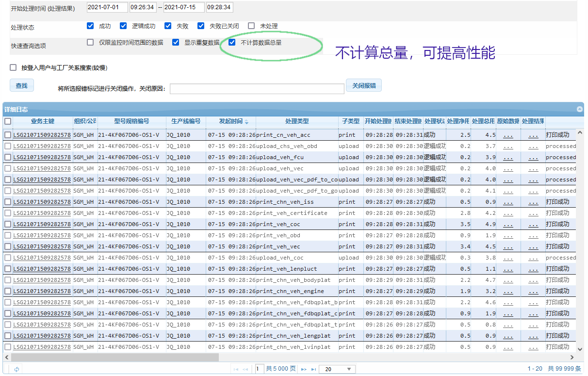Click the end date field 2021-07-15
Screen dimensions: 588x376
coord(184,7)
